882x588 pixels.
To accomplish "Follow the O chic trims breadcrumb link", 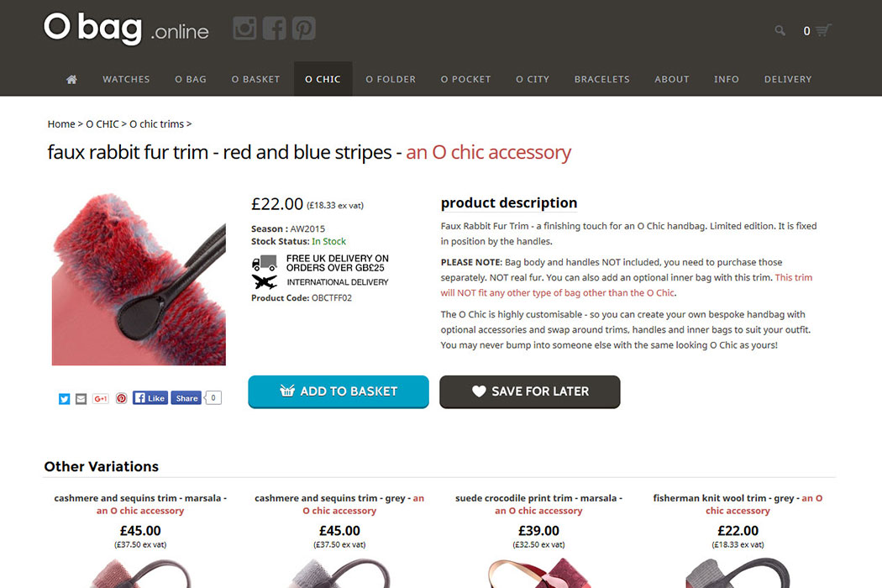I will (156, 123).
